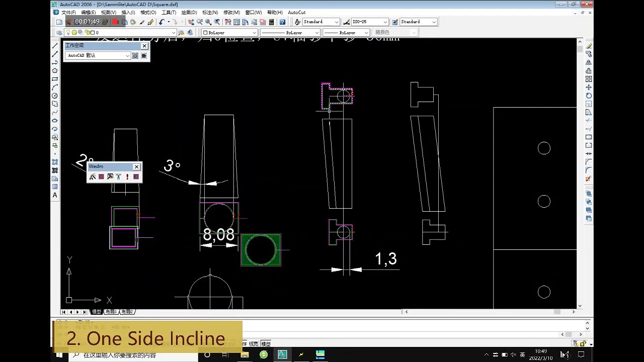Open the Standard table style dropdown
This screenshot has height=362, width=644.
point(434,22)
